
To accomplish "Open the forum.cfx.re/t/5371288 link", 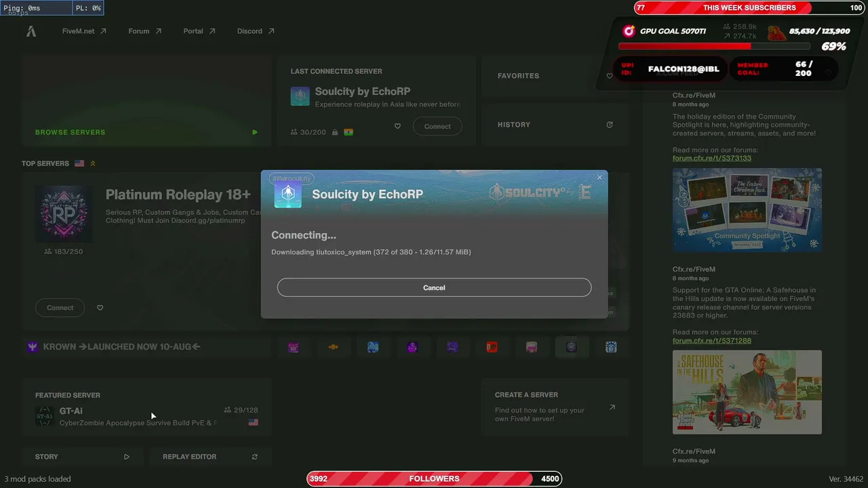I will [x=712, y=340].
